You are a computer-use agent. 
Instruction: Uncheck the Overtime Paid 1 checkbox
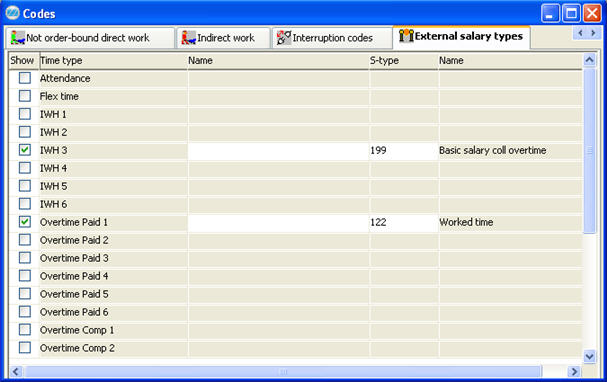[25, 222]
